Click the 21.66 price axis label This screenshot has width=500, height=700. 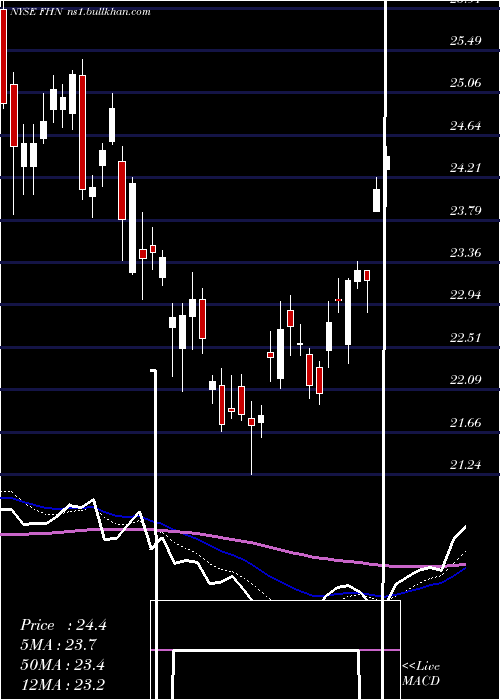coord(466,422)
